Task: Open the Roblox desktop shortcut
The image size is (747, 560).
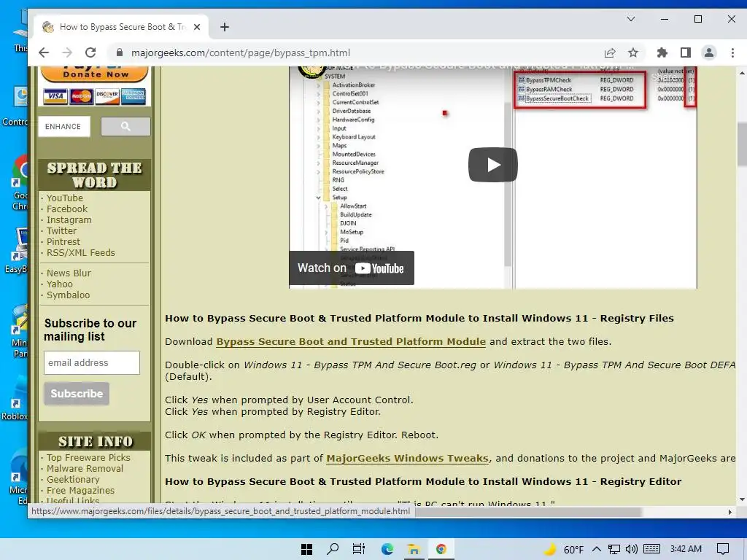Action: pyautogui.click(x=15, y=400)
